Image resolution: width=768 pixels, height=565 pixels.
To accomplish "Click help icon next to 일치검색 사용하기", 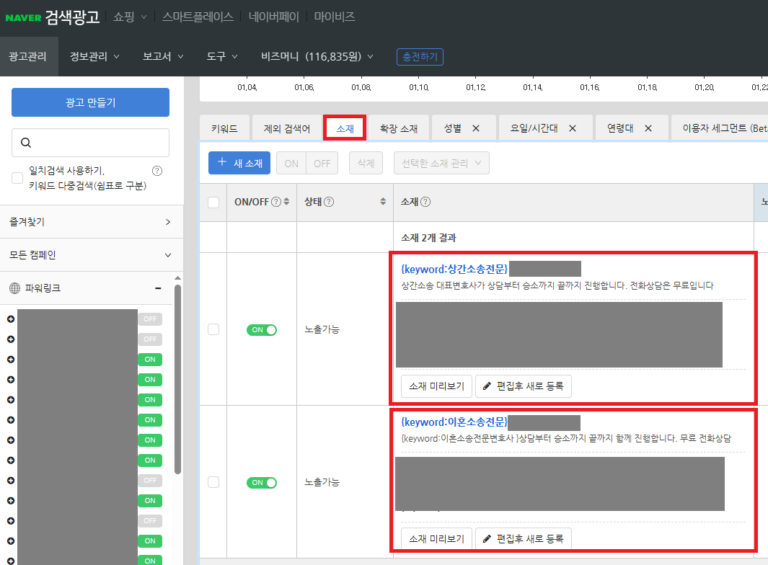I will coord(157,171).
